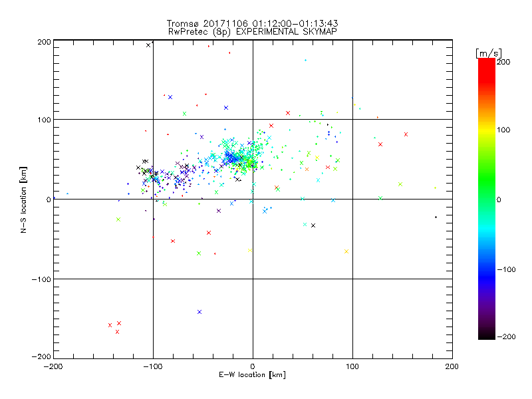Click the subtitle 'RwPretec (8p) EXPERIMENTAL SKYMAP'
The width and height of the screenshot is (532, 399).
[252, 32]
